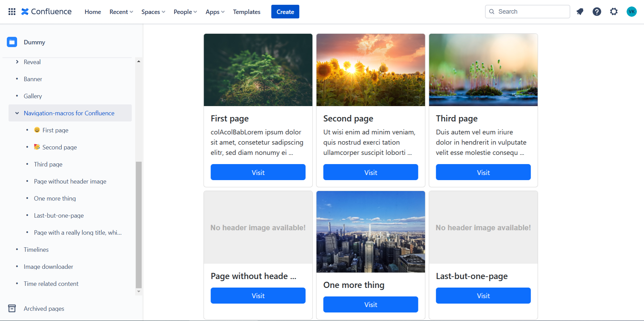Open Page with a really long title
644x321 pixels.
[x=78, y=232]
